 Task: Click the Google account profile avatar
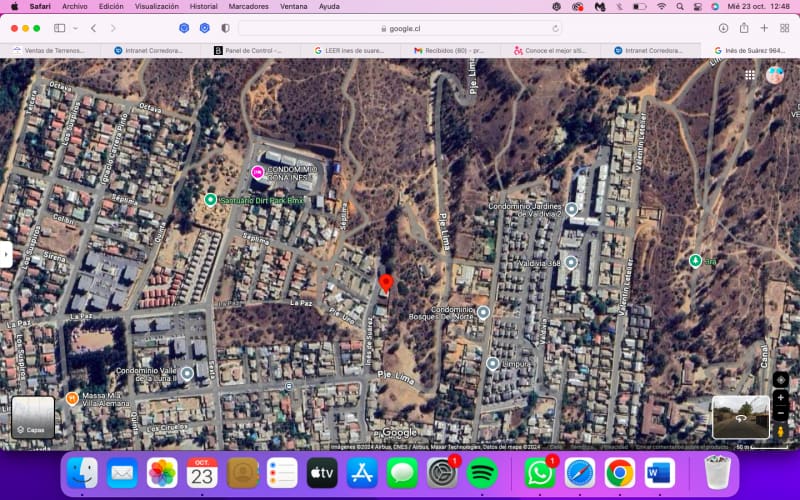774,76
